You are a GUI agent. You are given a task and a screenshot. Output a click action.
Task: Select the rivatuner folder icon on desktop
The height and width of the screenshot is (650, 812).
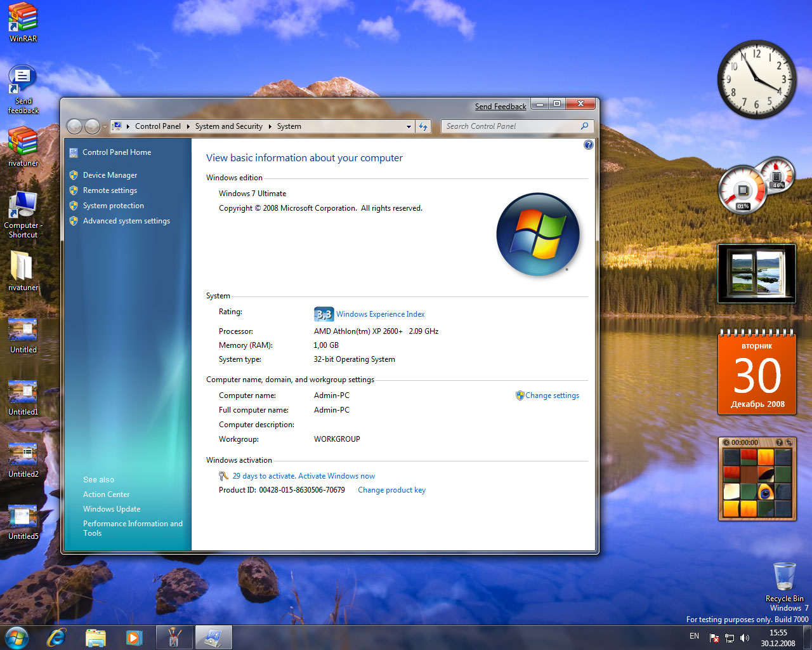[23, 270]
